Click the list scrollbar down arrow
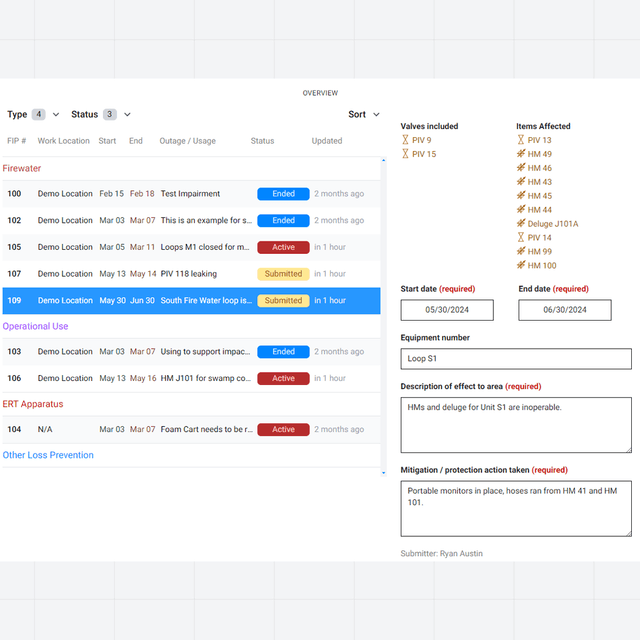 383,473
